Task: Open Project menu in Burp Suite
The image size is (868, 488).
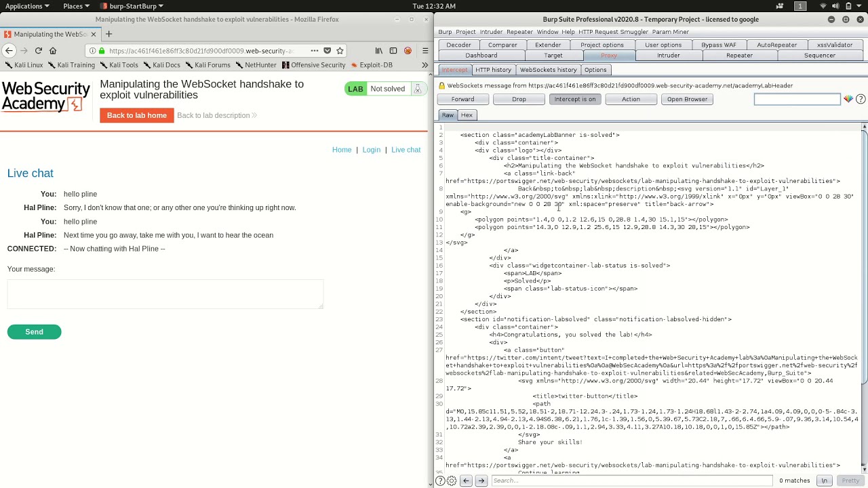Action: point(465,32)
